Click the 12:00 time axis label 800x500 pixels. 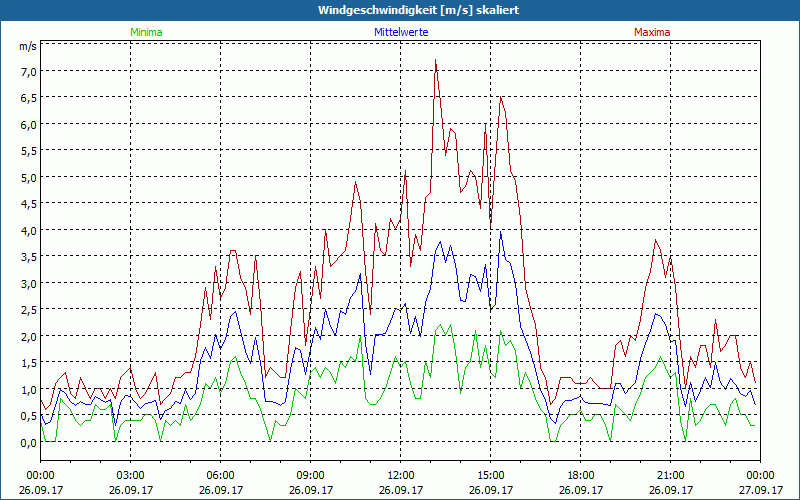point(401,476)
